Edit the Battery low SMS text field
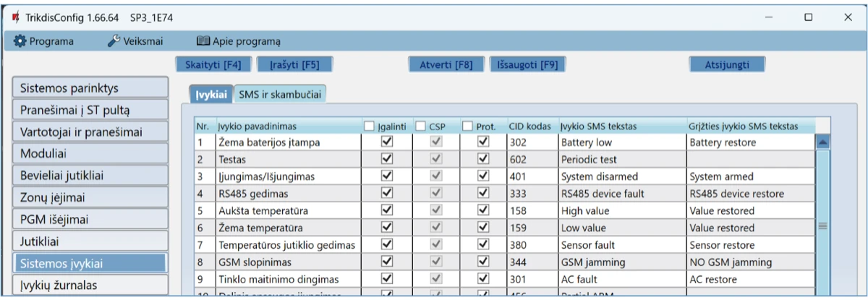The height and width of the screenshot is (300, 868). point(621,142)
